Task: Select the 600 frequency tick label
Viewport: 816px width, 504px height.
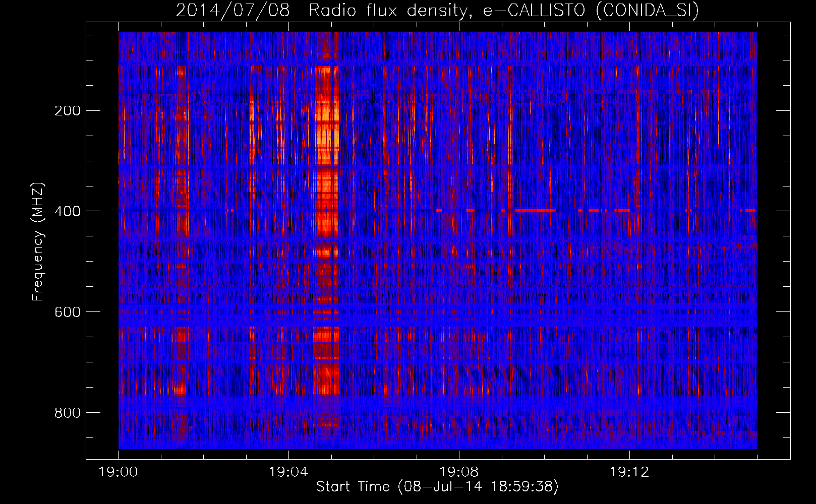Action: (67, 312)
